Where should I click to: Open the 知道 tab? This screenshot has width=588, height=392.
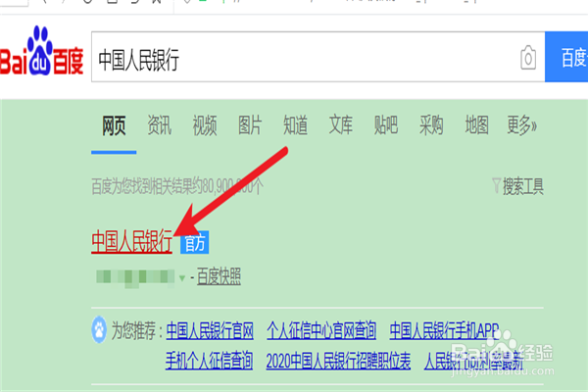[x=296, y=125]
